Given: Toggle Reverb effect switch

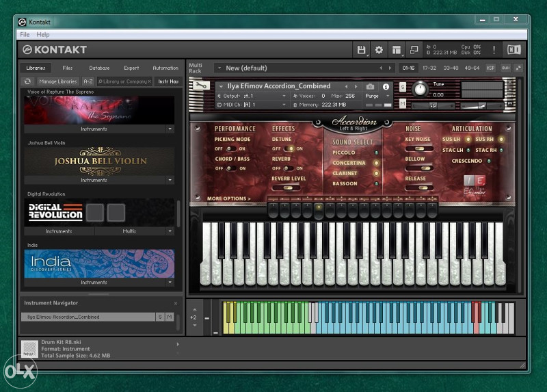Looking at the screenshot, I should [x=288, y=168].
